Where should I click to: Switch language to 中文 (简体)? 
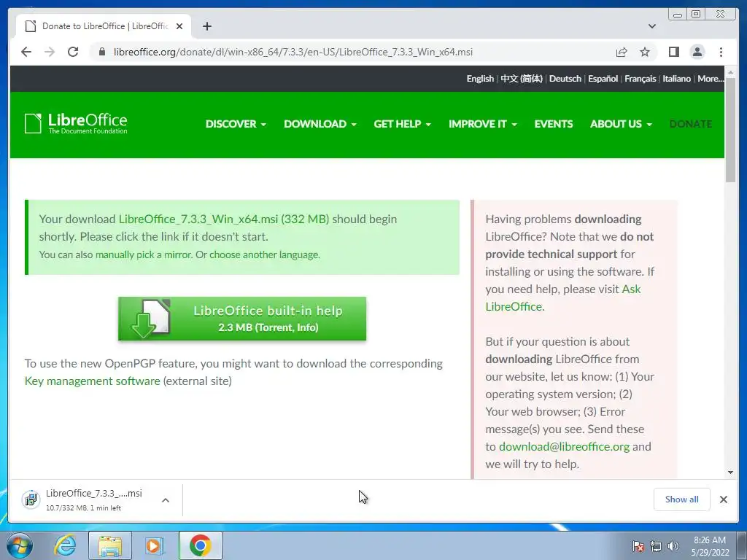pyautogui.click(x=521, y=79)
